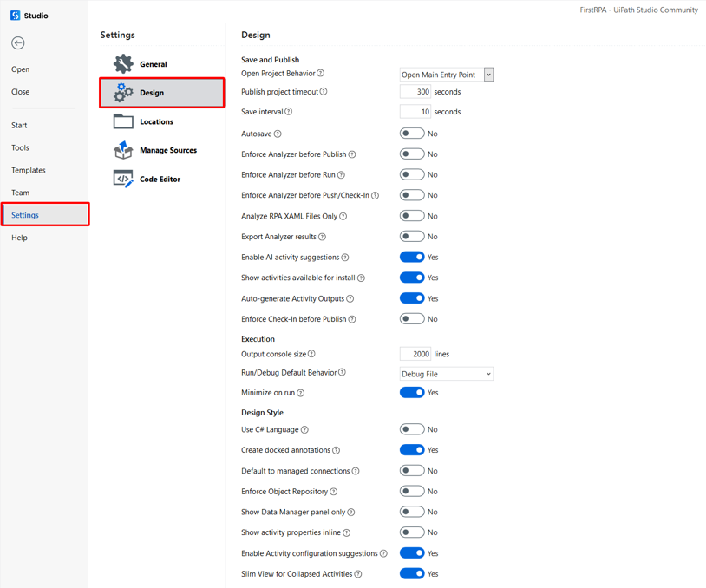Turn off Show activities available for install

pos(412,278)
